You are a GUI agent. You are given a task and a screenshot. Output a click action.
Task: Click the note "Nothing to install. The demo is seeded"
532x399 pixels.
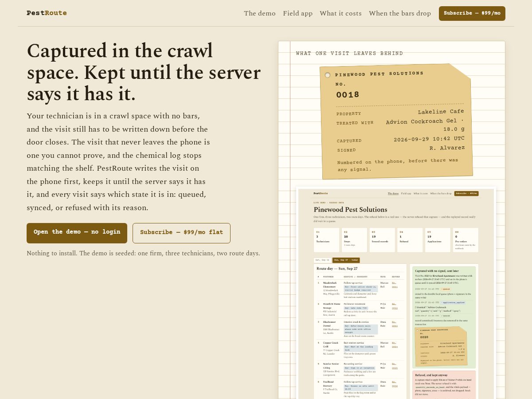tap(143, 254)
